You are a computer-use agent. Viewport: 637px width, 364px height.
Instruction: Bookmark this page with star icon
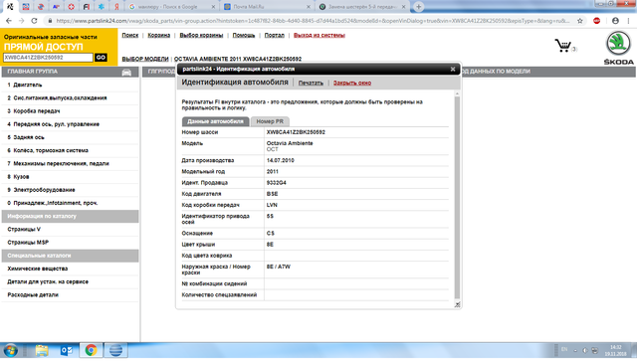[x=580, y=21]
